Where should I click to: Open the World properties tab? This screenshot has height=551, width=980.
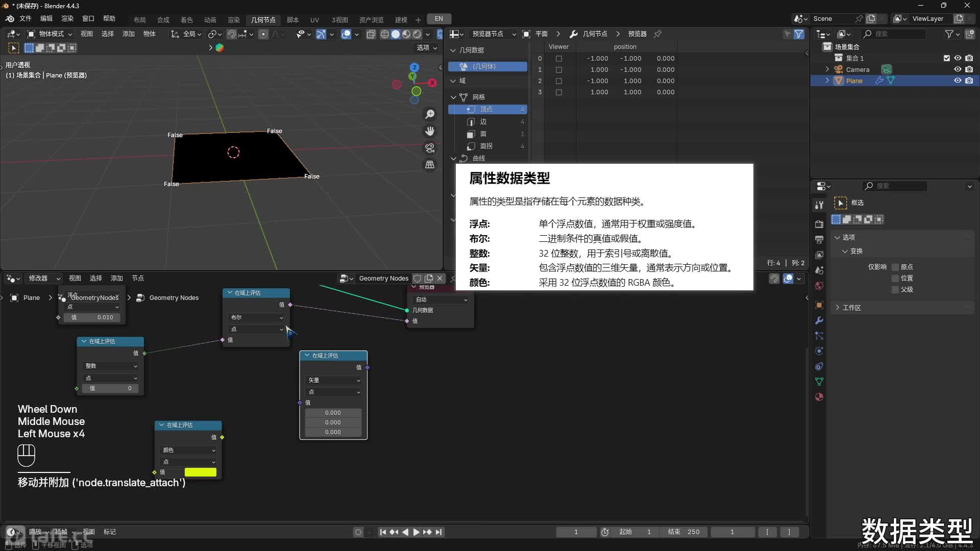point(819,285)
